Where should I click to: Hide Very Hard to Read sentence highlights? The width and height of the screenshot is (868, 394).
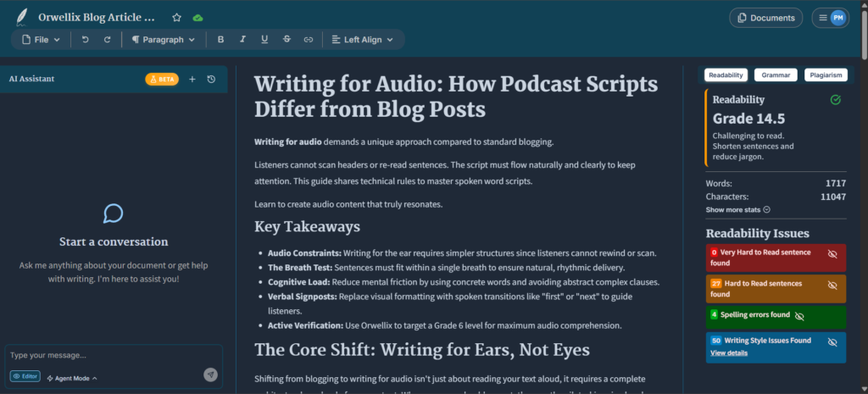pos(832,253)
